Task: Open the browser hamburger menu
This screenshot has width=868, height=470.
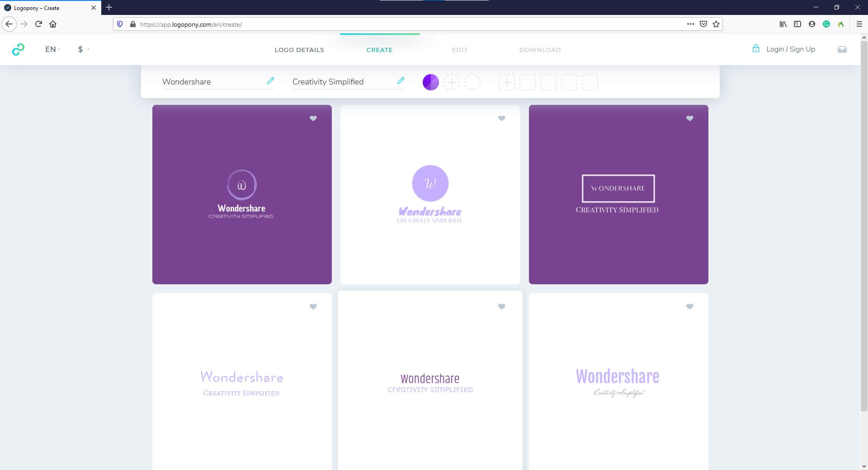Action: click(859, 24)
